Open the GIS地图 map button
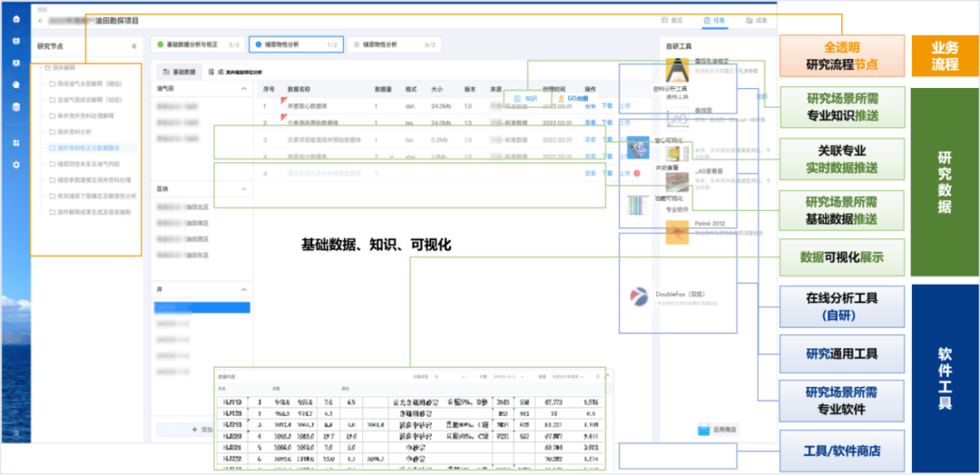This screenshot has width=980, height=475. point(573,97)
